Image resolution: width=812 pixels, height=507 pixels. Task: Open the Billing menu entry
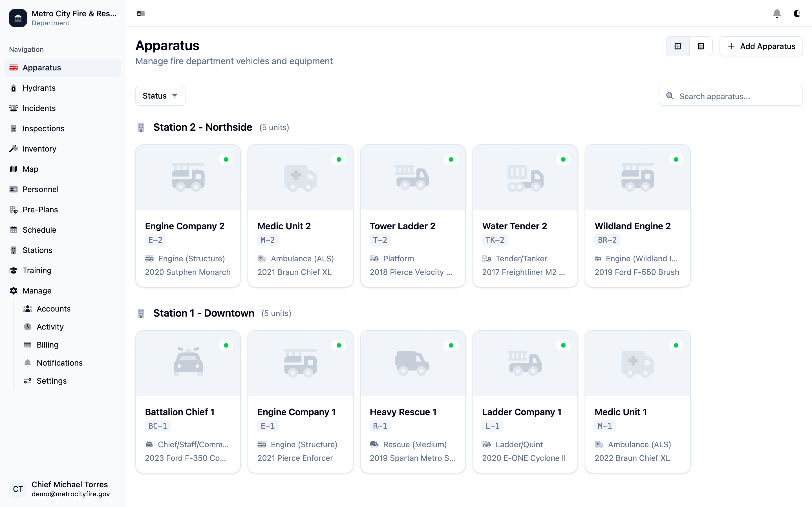[x=48, y=345]
